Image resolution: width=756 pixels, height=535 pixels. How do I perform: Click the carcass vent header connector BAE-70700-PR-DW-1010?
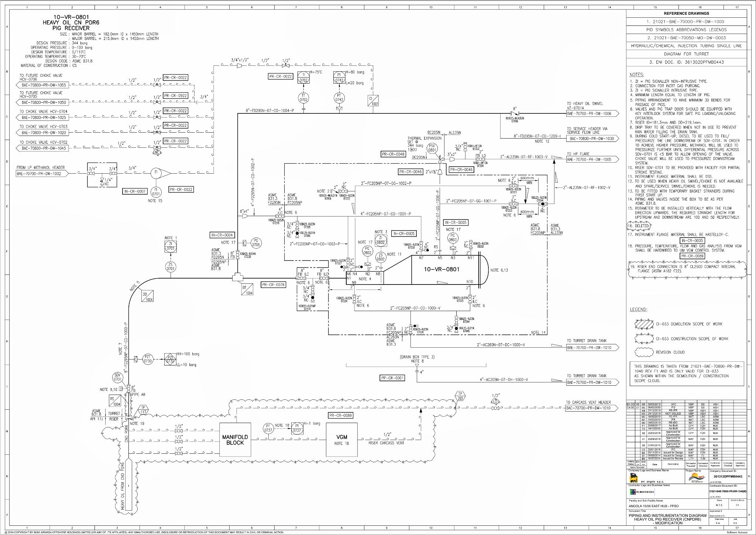tap(592, 408)
